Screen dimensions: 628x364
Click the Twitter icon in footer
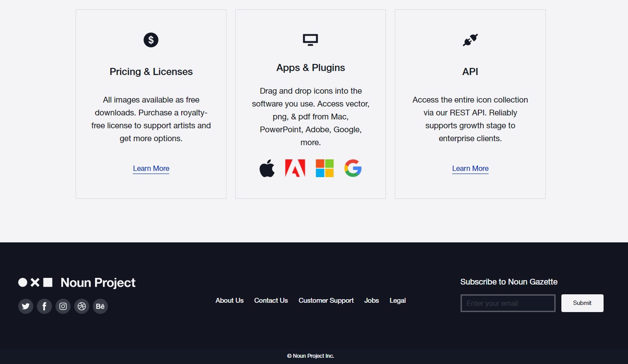pyautogui.click(x=26, y=306)
